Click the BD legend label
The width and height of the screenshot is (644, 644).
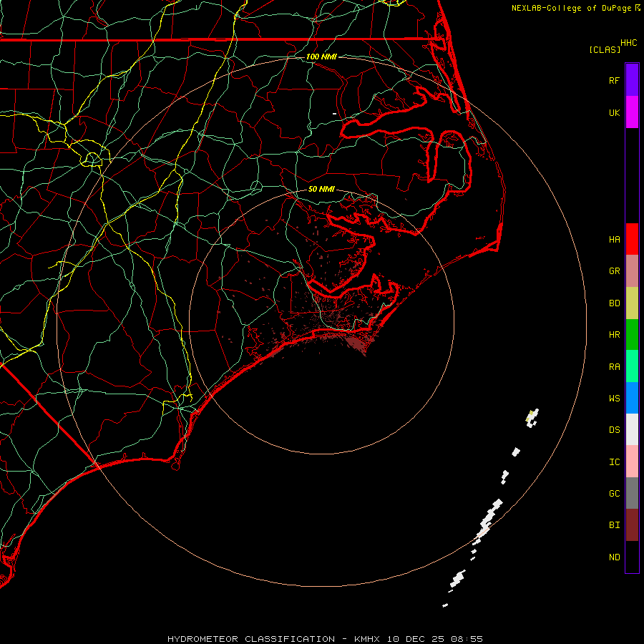614,303
